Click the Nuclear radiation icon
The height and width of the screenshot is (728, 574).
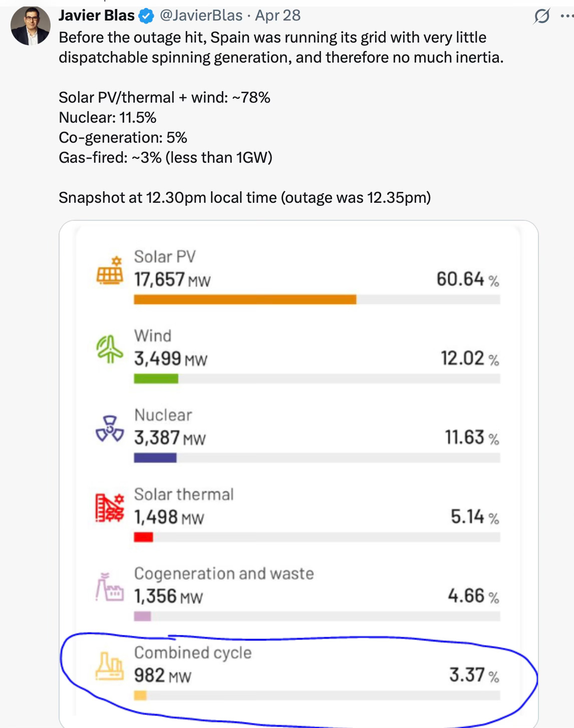click(110, 429)
